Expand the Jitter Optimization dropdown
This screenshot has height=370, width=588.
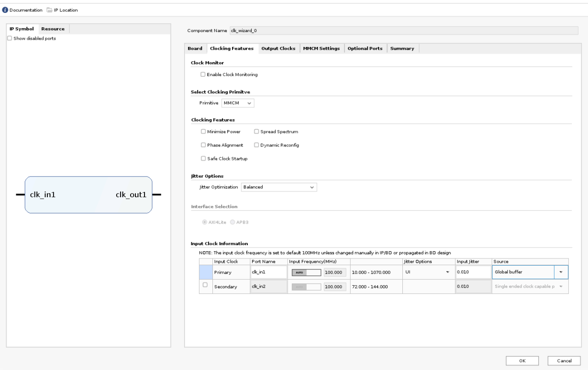pyautogui.click(x=279, y=187)
